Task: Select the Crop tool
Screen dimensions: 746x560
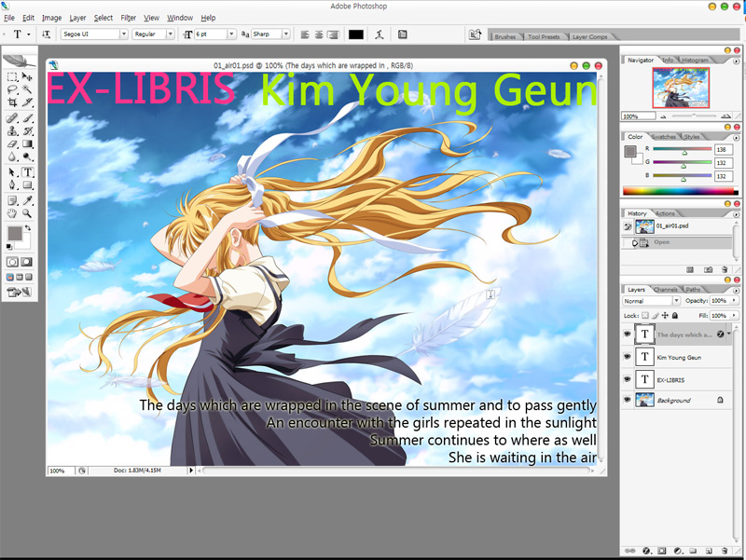Action: coord(12,102)
